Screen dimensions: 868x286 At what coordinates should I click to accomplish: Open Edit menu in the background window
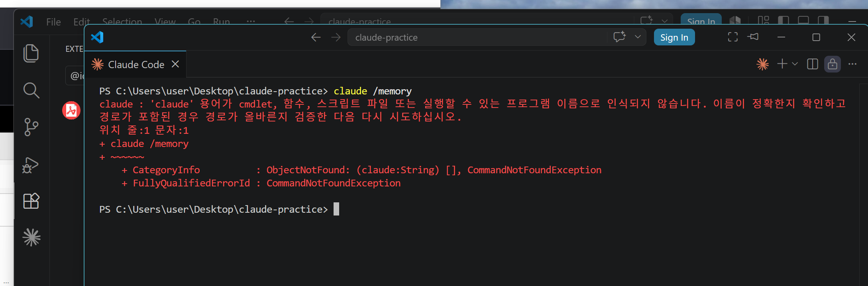point(81,21)
